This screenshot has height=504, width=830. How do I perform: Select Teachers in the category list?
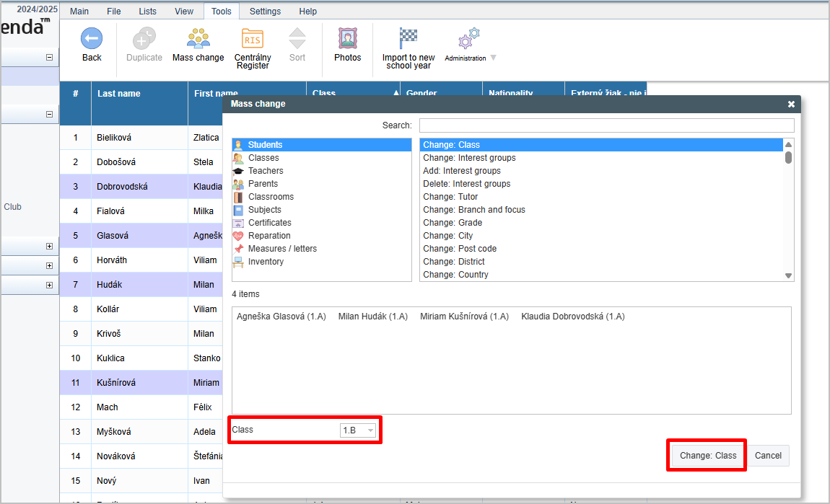pos(321,171)
